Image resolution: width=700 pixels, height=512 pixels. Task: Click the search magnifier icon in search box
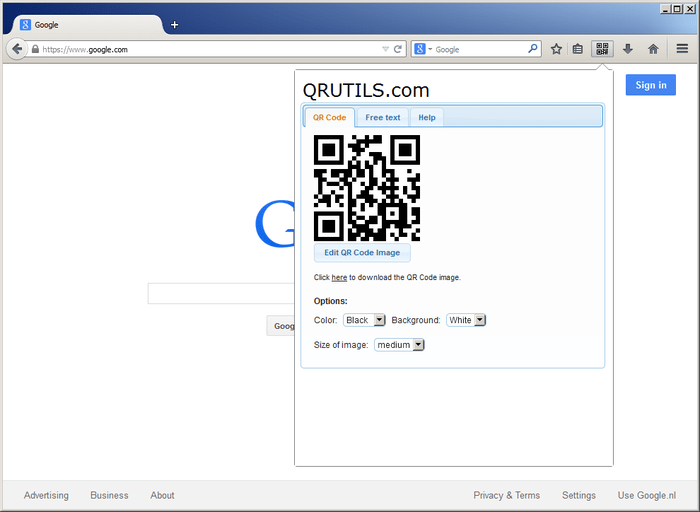point(533,49)
